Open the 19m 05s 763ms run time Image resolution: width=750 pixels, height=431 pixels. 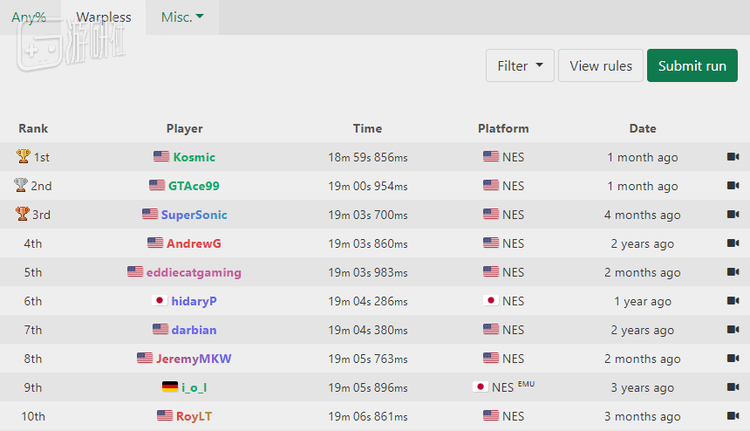pos(367,358)
